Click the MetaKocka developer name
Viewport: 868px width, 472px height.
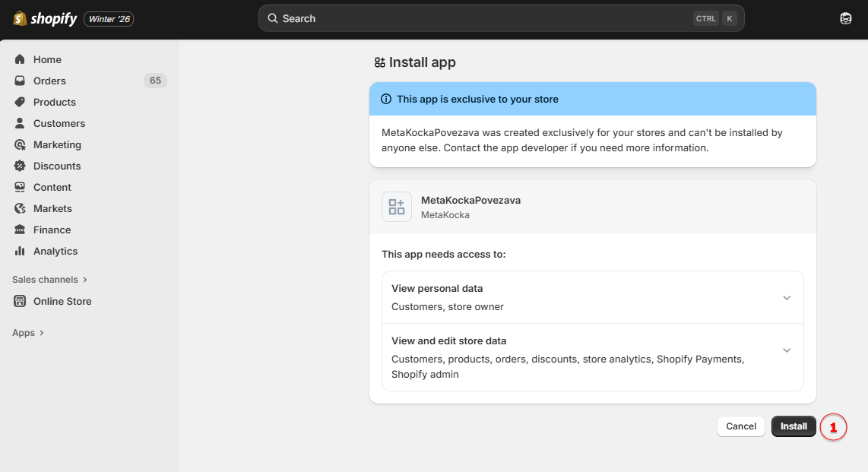445,214
